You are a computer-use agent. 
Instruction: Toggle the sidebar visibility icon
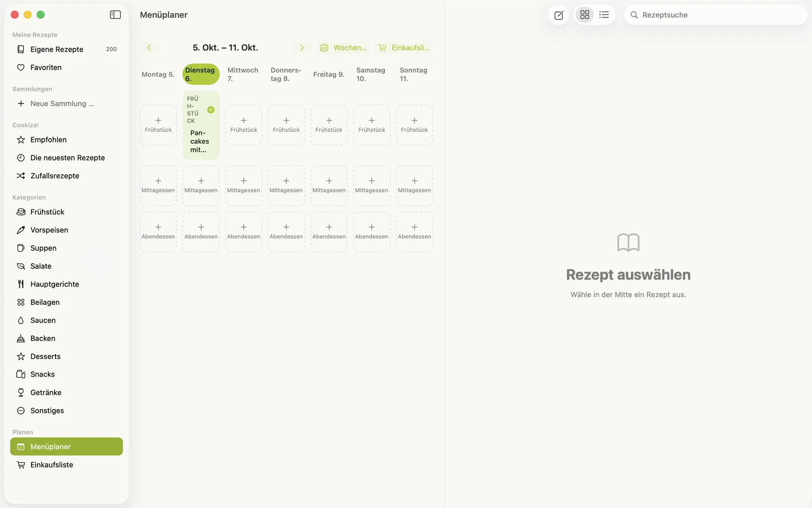[x=115, y=15]
